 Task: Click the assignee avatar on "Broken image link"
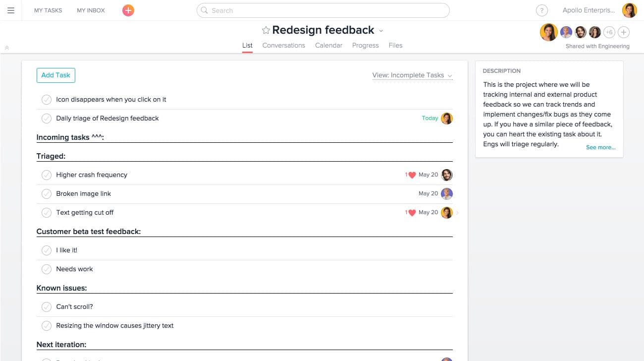point(447,193)
